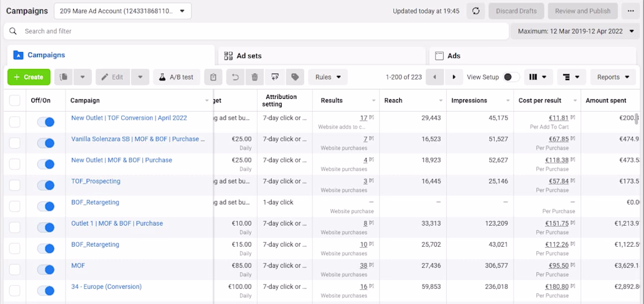
Task: Open the date range dropdown
Action: [x=577, y=31]
